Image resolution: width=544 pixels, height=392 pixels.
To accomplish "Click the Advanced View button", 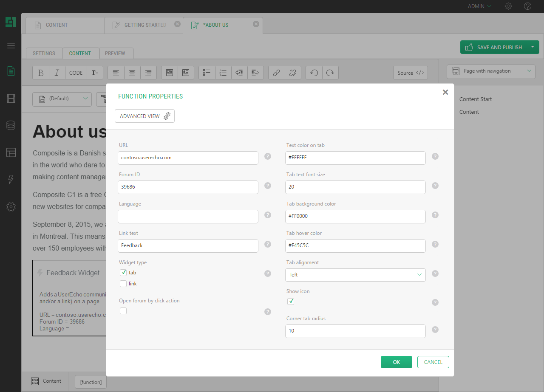I will 144,116.
